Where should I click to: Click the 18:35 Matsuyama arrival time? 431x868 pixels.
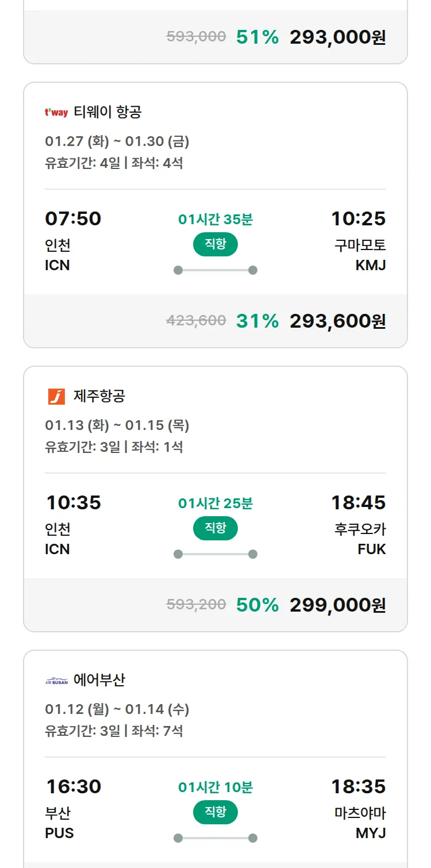click(358, 786)
